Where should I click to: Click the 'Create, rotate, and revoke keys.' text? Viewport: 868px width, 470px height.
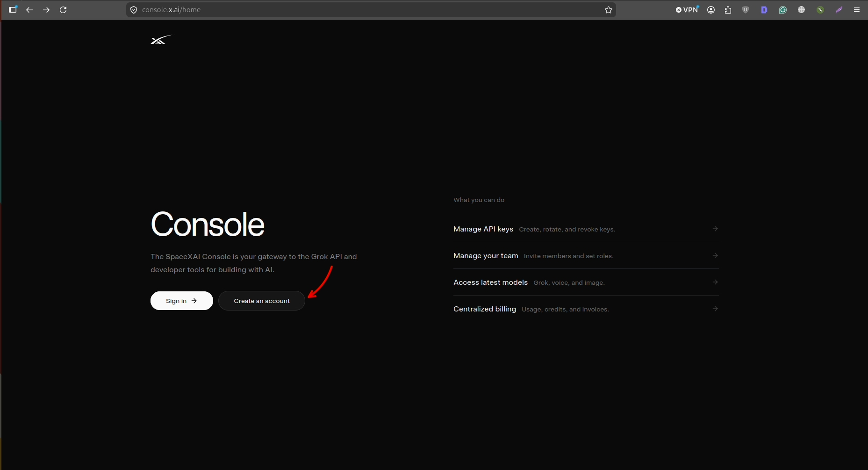point(567,230)
